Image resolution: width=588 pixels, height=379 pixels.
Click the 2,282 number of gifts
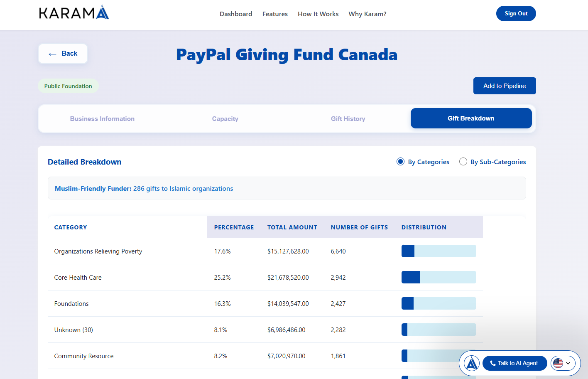pos(338,330)
